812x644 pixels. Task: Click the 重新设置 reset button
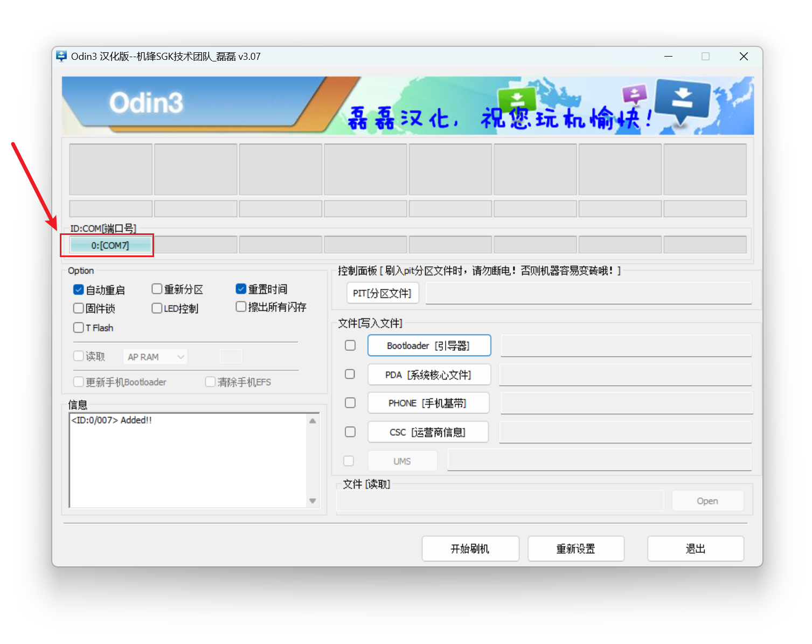(x=576, y=549)
